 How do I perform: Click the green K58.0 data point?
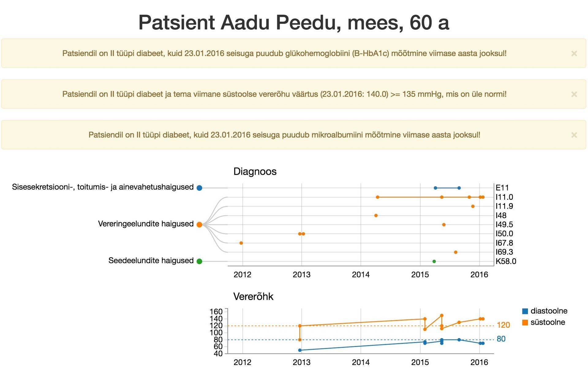click(434, 261)
